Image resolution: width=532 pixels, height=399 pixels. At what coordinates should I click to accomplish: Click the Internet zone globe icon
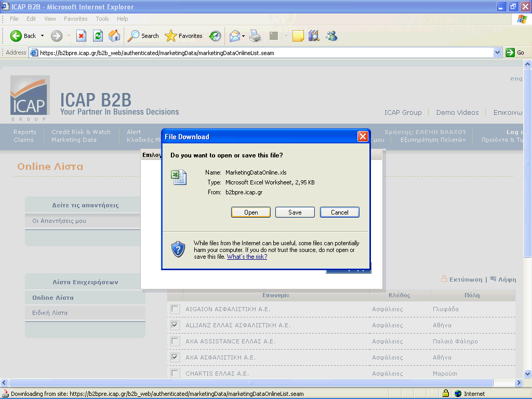tap(458, 394)
